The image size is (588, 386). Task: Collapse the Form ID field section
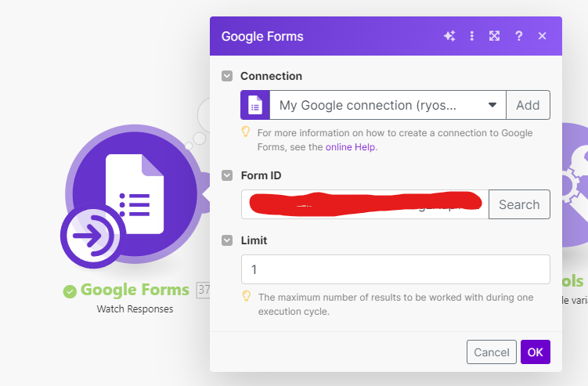pos(227,175)
